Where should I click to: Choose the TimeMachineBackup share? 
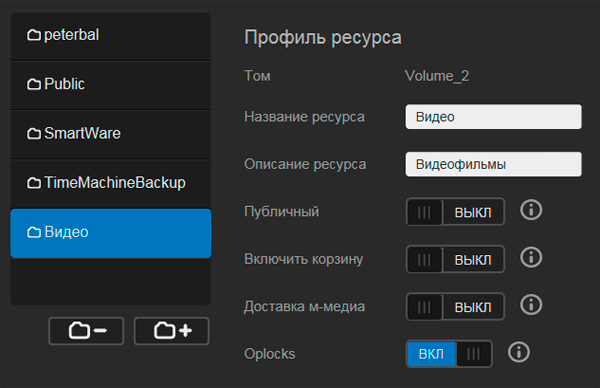coord(111,184)
